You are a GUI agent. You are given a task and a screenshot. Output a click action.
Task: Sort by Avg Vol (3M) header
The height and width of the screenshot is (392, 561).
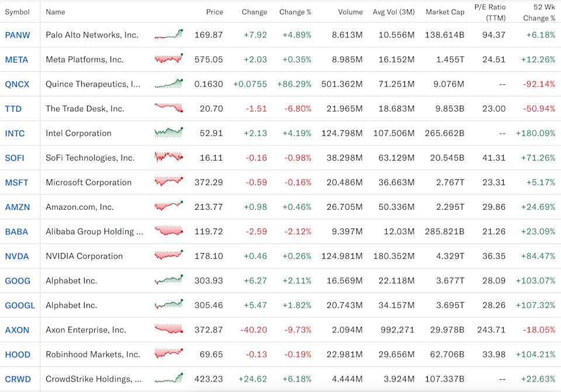pos(393,12)
